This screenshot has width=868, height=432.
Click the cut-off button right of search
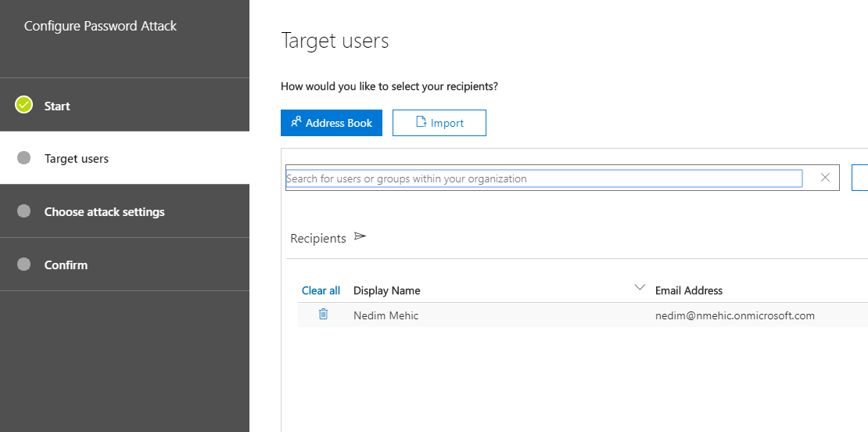click(860, 178)
